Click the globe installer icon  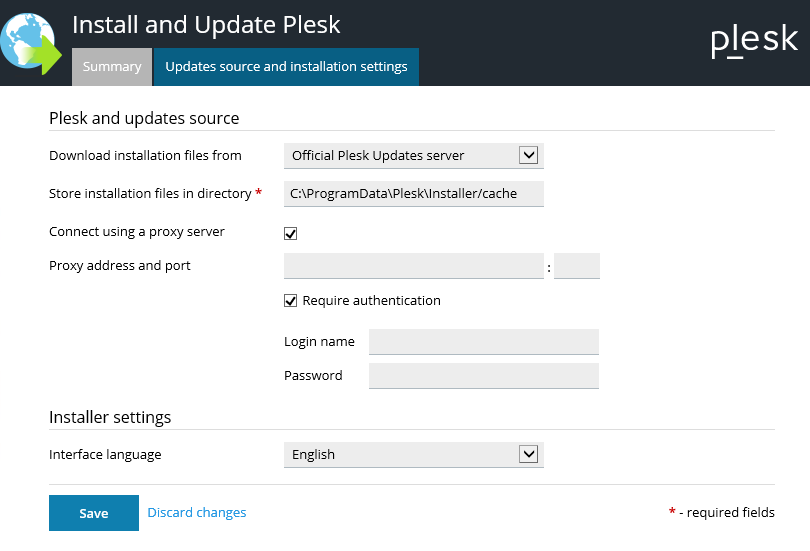[x=30, y=42]
